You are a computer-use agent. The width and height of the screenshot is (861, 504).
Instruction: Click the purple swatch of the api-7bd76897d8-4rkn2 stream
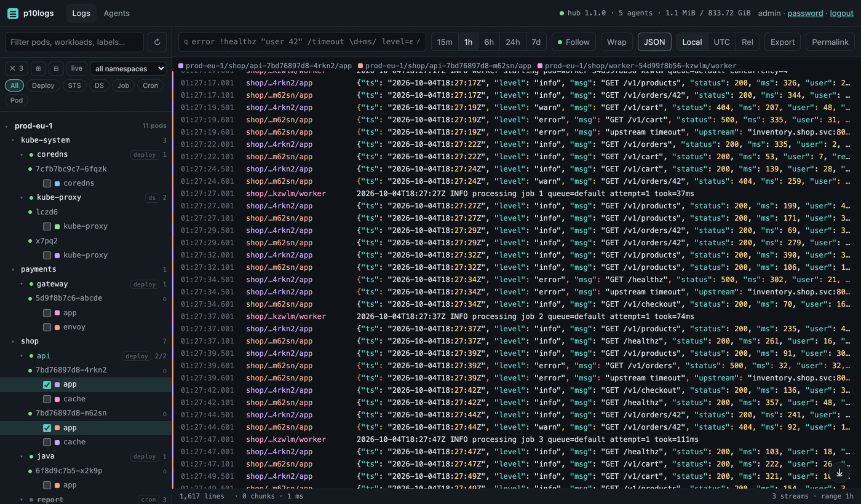click(181, 66)
